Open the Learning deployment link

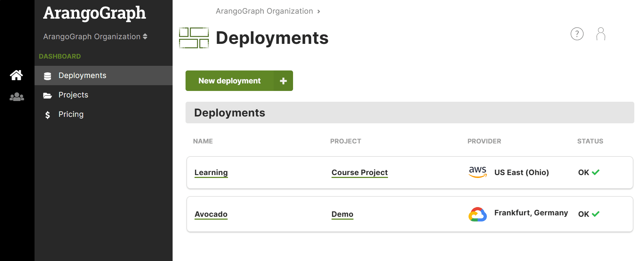click(x=211, y=173)
